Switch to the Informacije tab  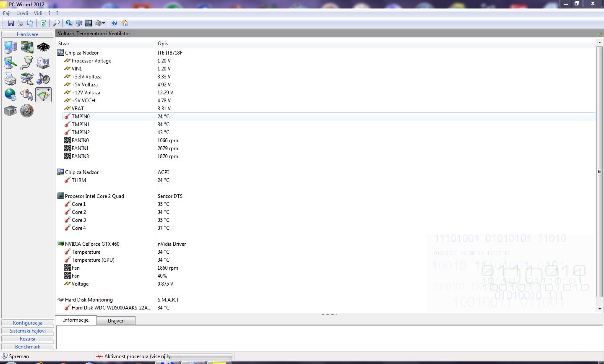click(x=76, y=320)
